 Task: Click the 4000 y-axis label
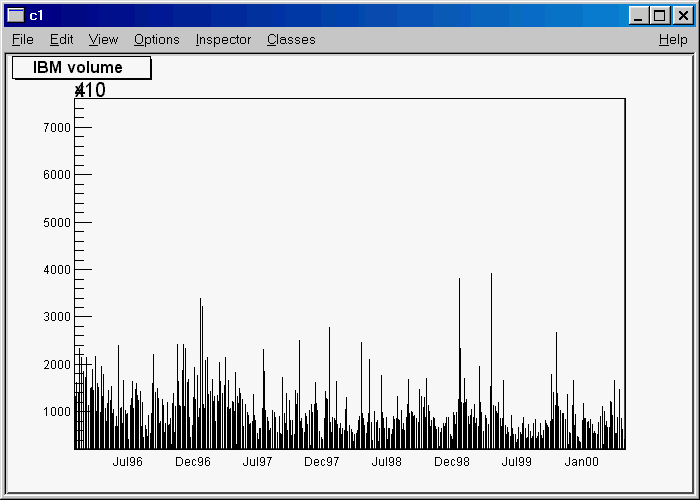[x=57, y=269]
